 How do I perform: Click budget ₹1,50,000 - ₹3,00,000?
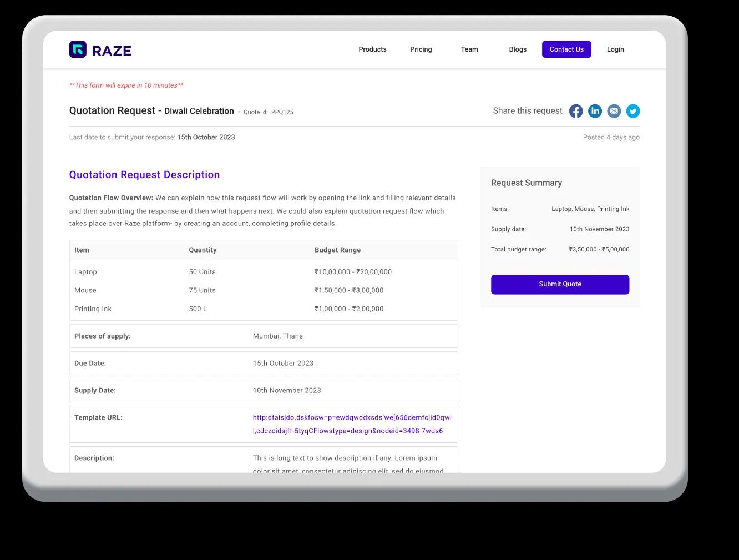[x=349, y=290]
